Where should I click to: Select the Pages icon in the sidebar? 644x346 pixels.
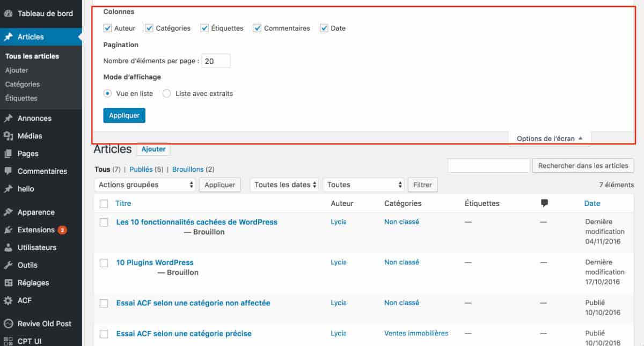point(8,153)
